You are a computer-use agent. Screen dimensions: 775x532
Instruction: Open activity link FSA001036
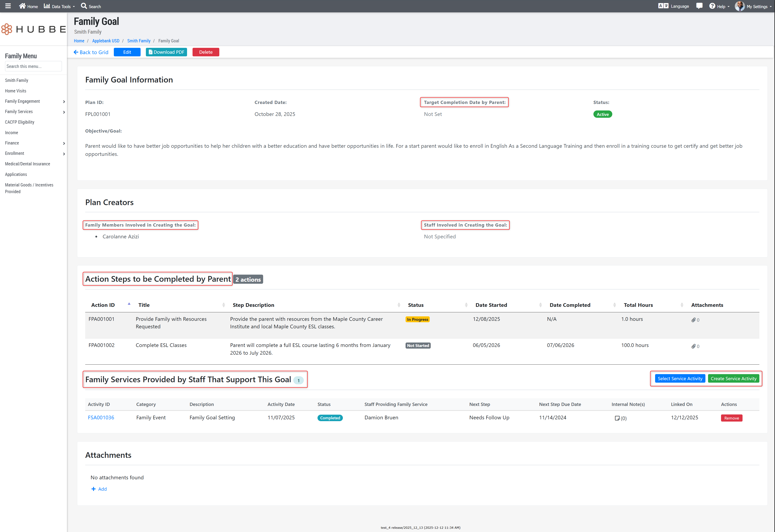[x=101, y=418]
